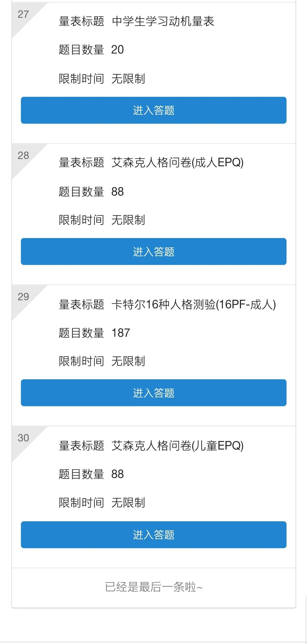Click the number 27 corner badge
The width and height of the screenshot is (307, 644).
click(x=23, y=14)
